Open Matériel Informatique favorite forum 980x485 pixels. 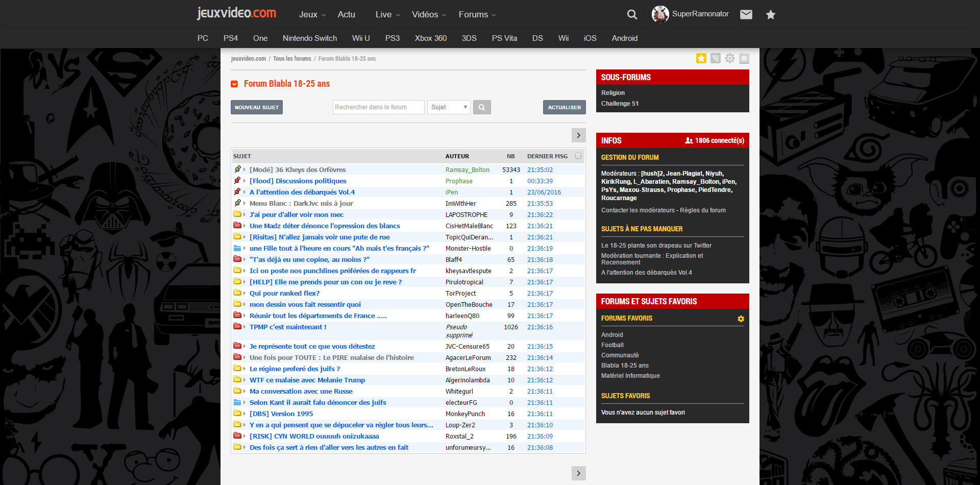tap(630, 376)
